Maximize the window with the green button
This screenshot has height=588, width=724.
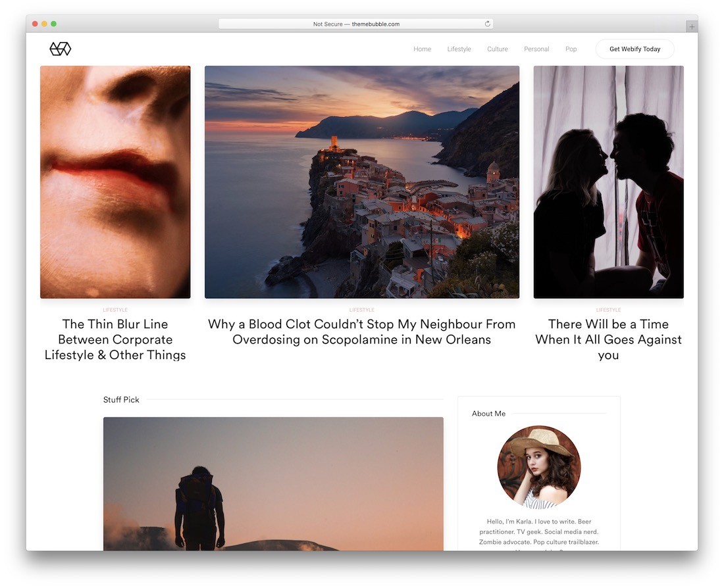(x=53, y=24)
